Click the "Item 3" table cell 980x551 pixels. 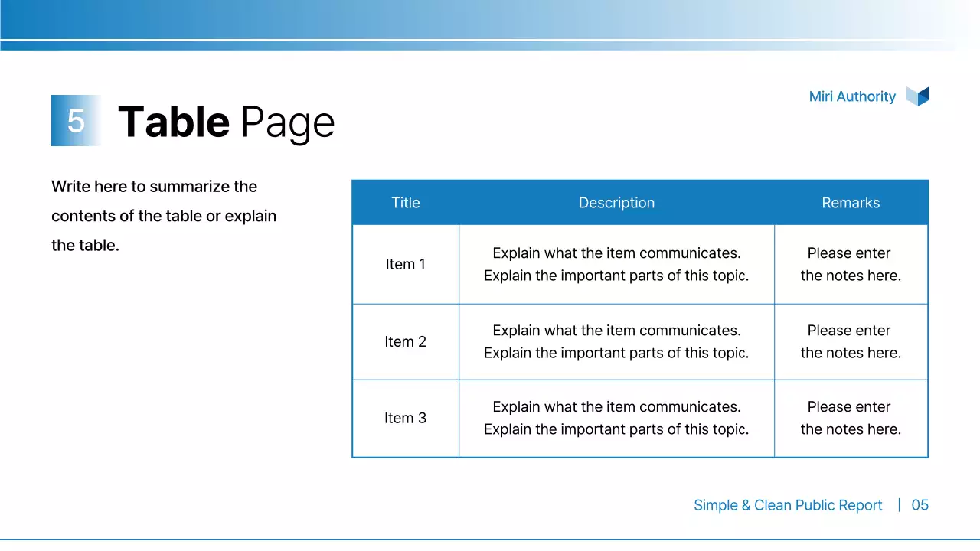[405, 418]
